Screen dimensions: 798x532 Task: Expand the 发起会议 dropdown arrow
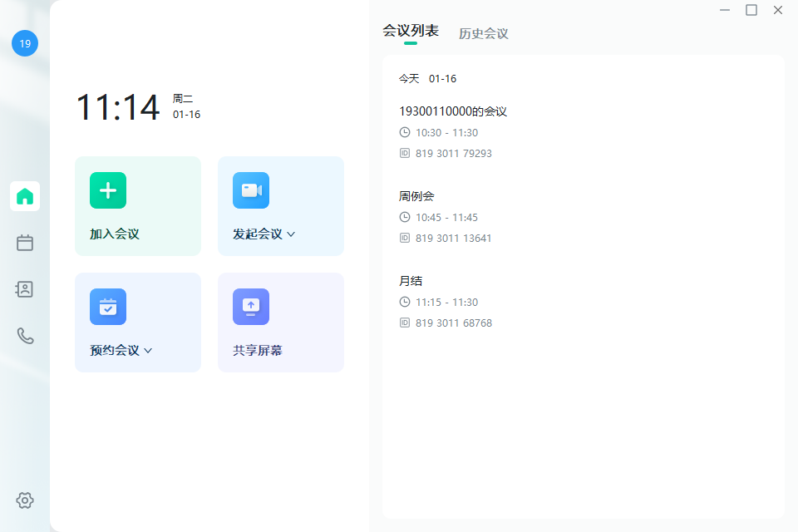click(291, 234)
